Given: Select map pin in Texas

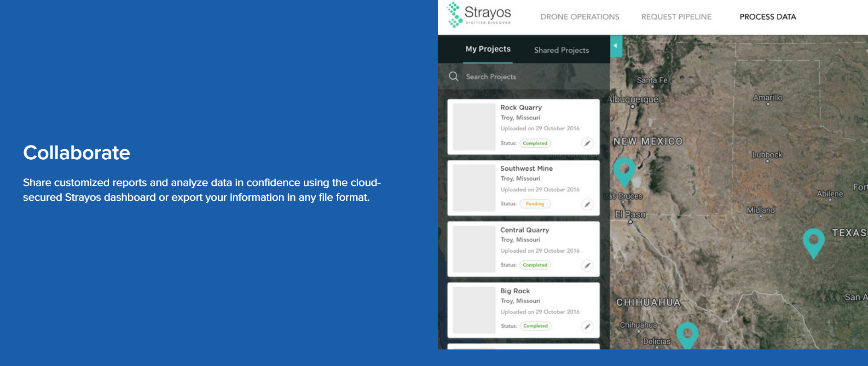Looking at the screenshot, I should coord(813,241).
